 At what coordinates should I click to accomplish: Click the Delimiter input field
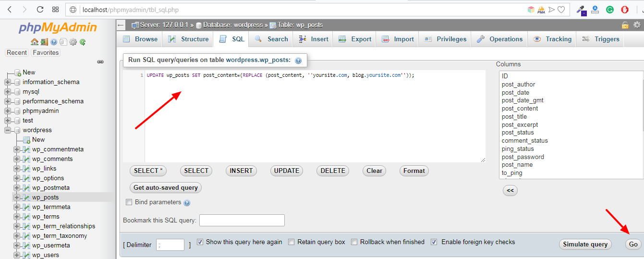tap(170, 245)
